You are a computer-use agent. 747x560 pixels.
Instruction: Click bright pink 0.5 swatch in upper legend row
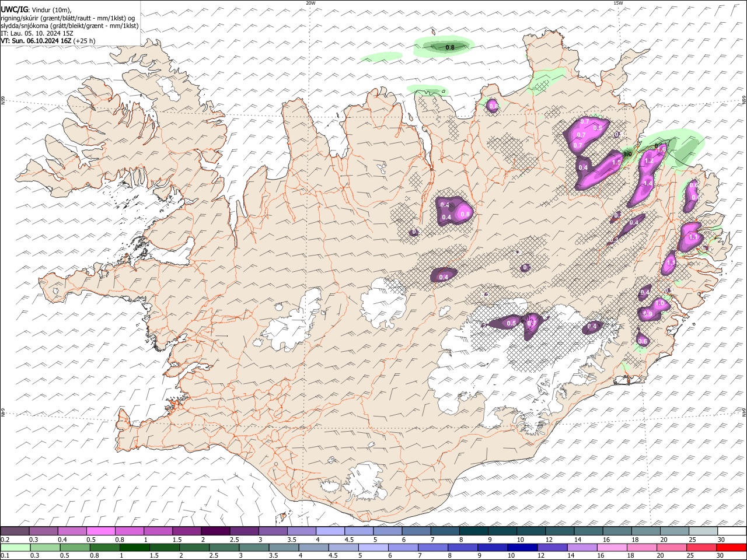(x=100, y=531)
